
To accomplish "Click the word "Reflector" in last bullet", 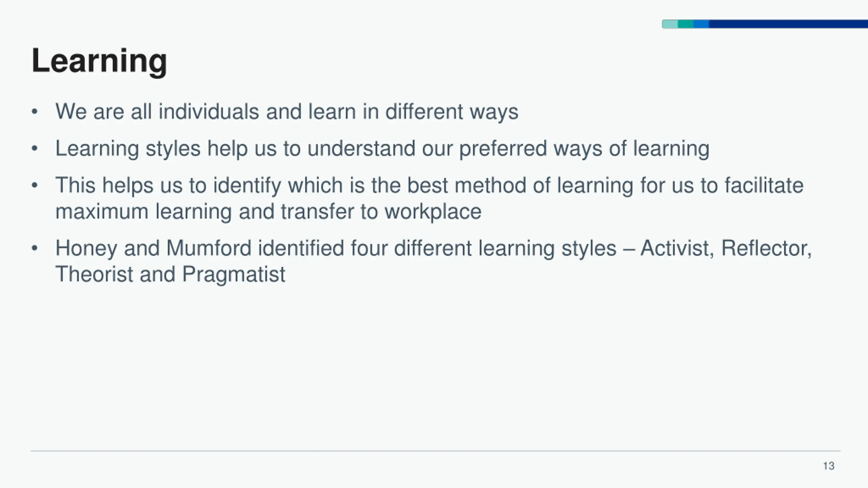I will point(766,248).
